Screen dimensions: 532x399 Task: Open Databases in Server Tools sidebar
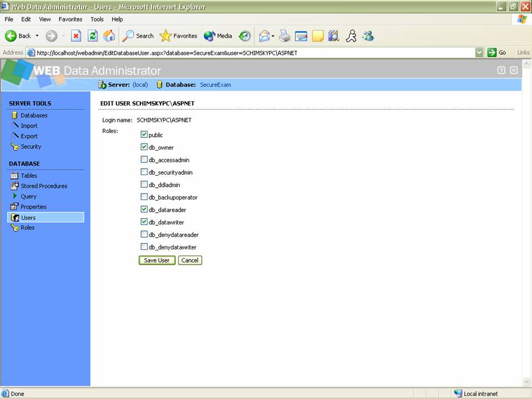[x=34, y=115]
